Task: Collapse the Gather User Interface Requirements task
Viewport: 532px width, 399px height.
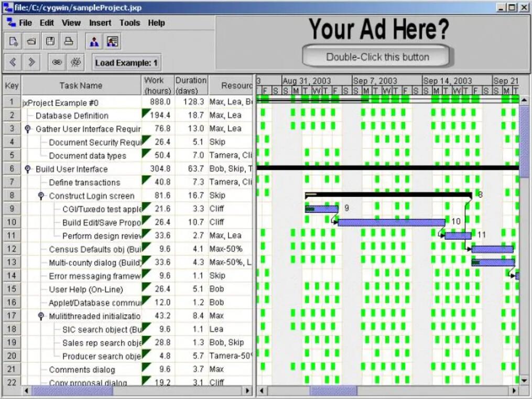Action: point(28,129)
